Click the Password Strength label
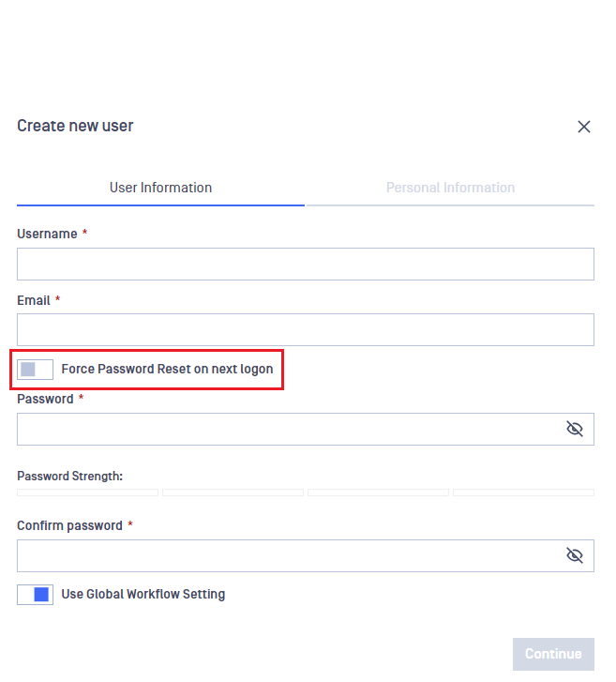The image size is (616, 682). (x=70, y=477)
